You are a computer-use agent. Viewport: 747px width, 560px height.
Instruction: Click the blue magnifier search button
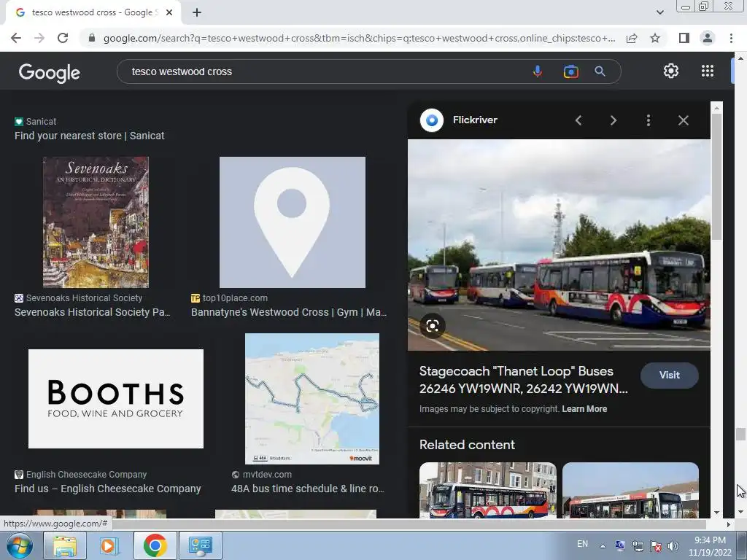point(600,71)
